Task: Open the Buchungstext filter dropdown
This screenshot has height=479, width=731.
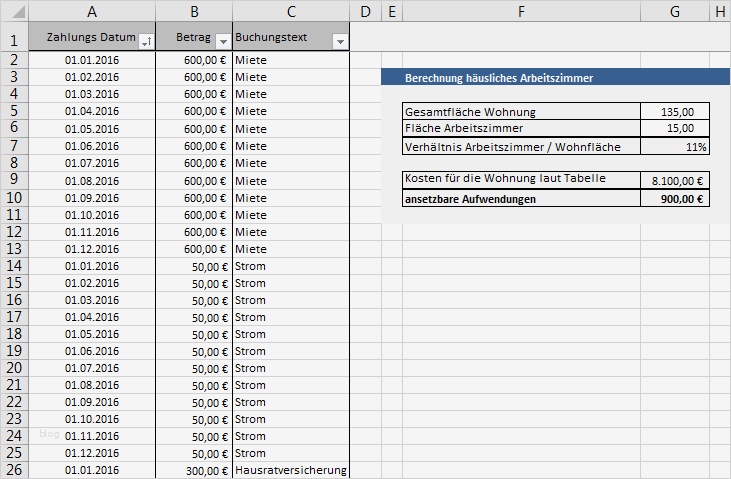Action: click(340, 42)
